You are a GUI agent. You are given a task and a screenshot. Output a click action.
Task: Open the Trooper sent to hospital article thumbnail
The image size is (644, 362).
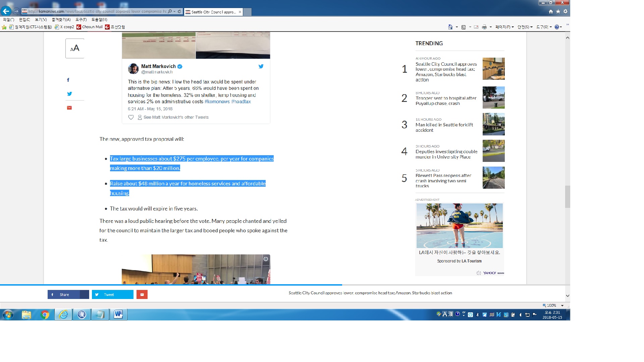click(x=493, y=98)
